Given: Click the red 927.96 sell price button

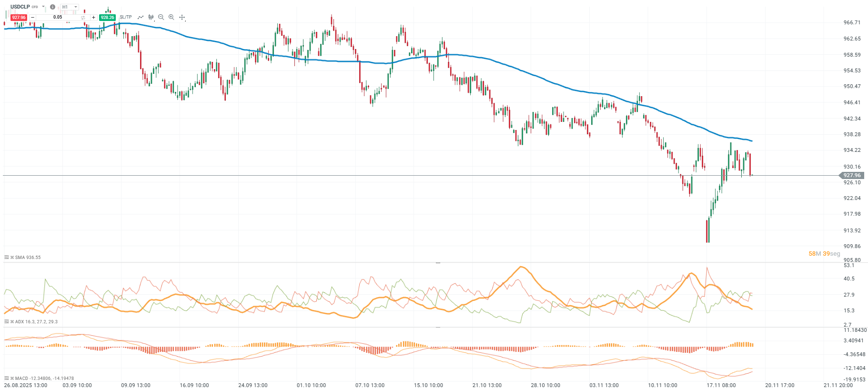Looking at the screenshot, I should [x=19, y=18].
